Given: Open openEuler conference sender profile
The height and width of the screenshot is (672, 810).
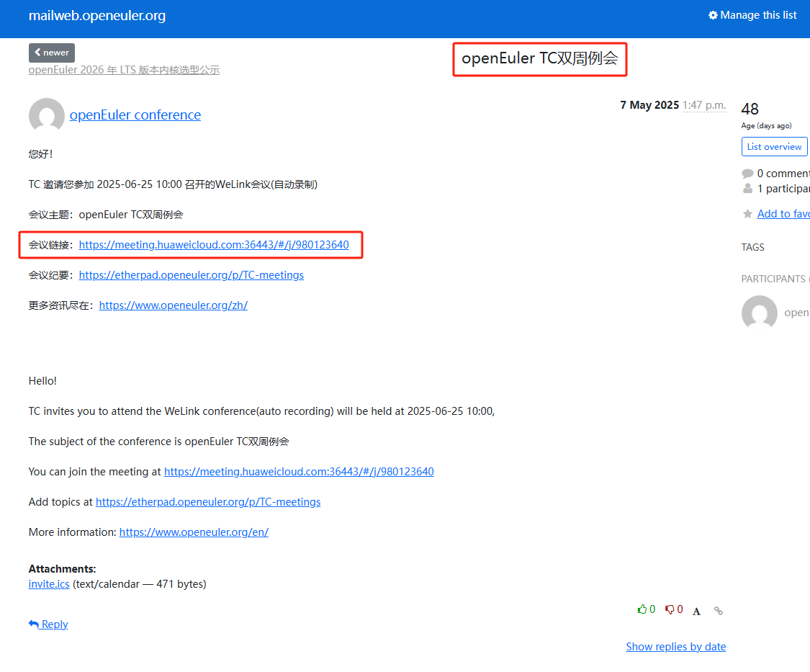Looking at the screenshot, I should [135, 115].
